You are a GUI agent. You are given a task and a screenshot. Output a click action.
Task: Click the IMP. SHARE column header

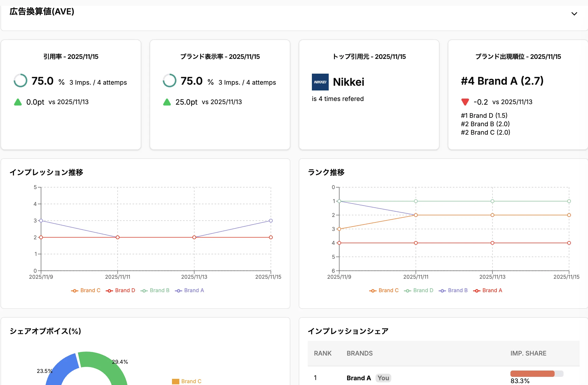[528, 353]
